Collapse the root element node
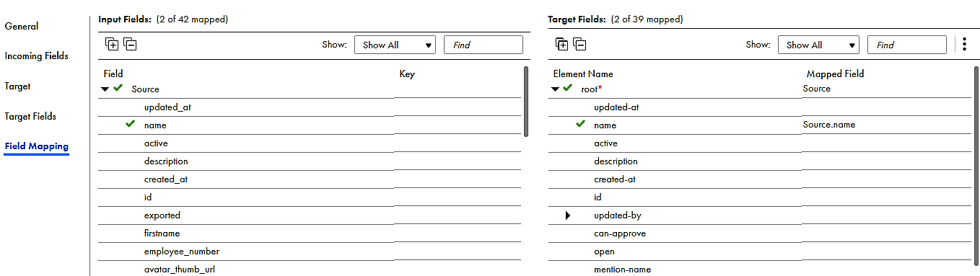 click(x=555, y=89)
